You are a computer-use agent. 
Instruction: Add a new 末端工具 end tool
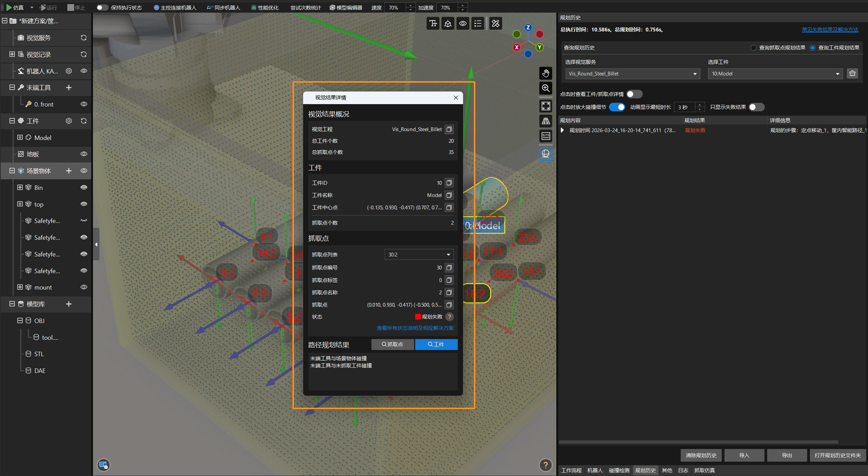[x=69, y=88]
